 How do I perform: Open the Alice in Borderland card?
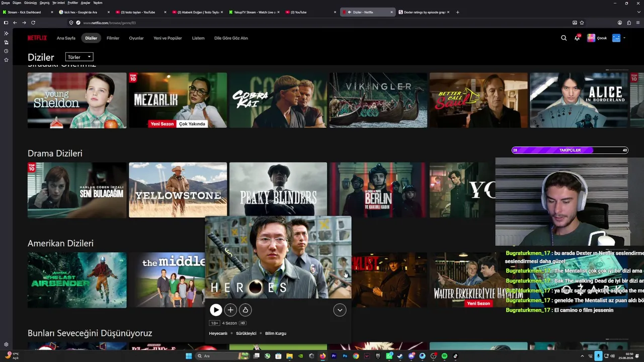click(x=579, y=100)
